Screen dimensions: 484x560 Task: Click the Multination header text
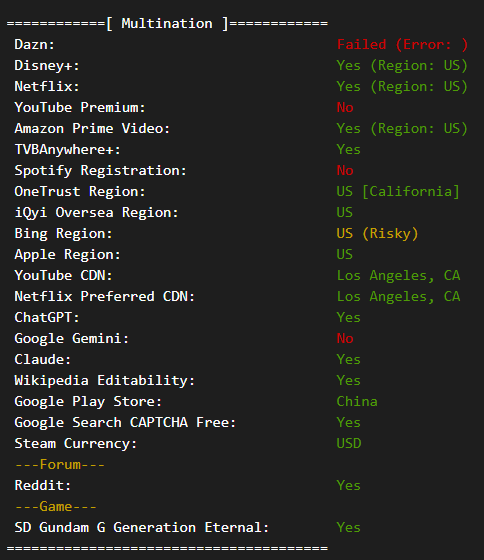point(167,24)
